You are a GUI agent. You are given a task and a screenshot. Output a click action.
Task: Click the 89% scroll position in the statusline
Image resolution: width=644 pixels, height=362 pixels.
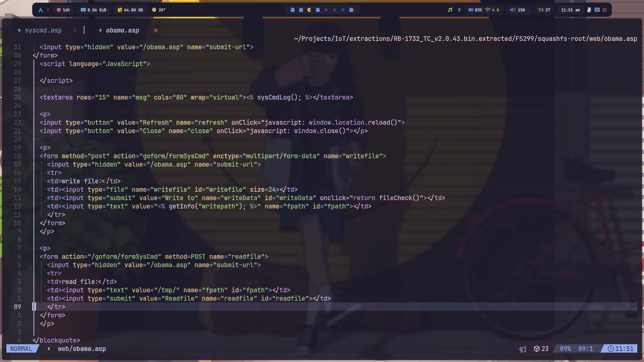pos(565,349)
